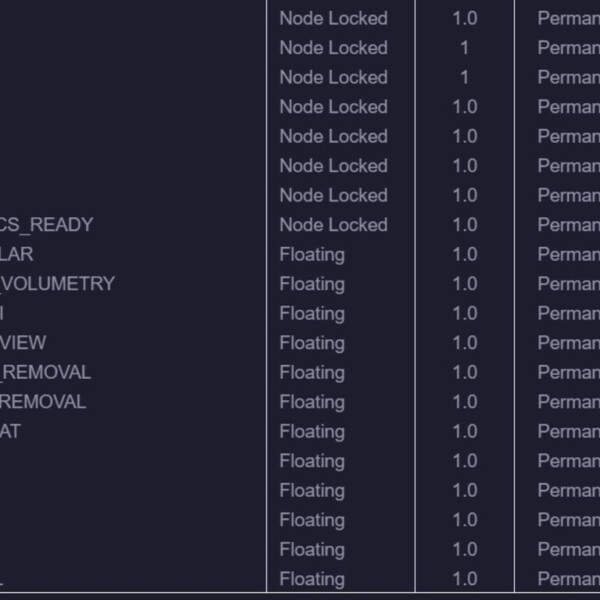Click Node Locked cell in CS_READY row
This screenshot has height=600, width=600.
tap(333, 225)
